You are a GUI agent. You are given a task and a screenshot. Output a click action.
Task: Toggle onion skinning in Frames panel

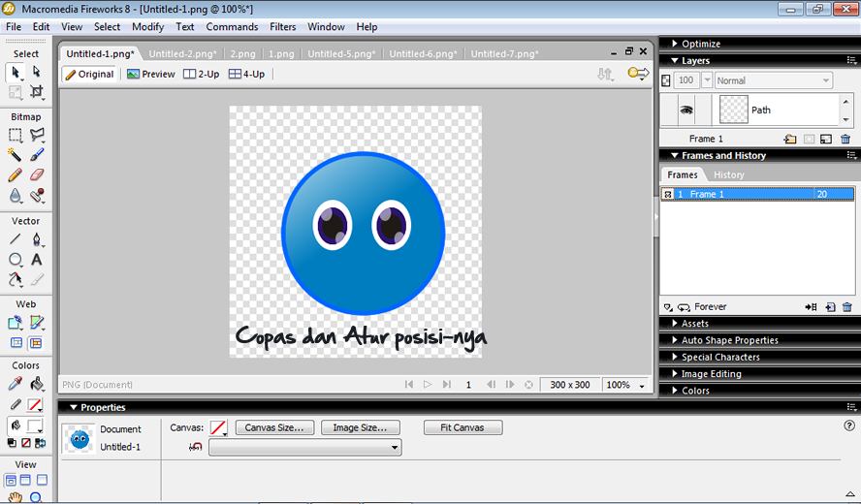tap(668, 307)
